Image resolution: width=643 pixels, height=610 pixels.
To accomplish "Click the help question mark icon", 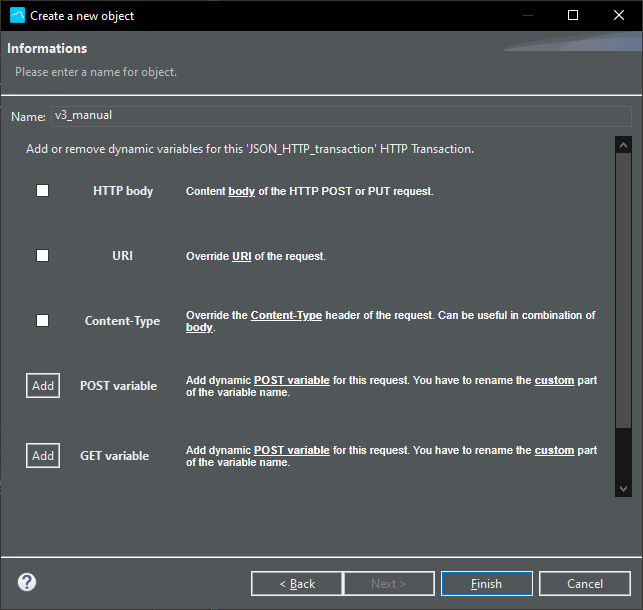I will 27,582.
